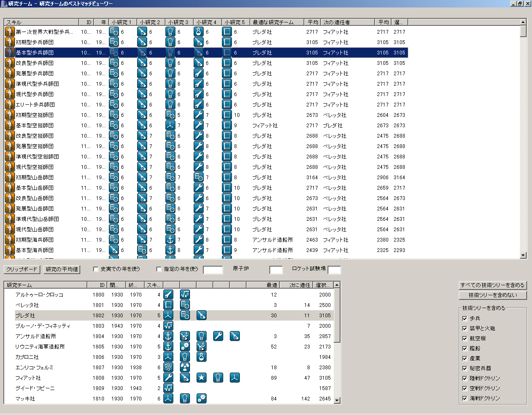Viewport: 532px width, 415px height.
Task: Uncheck the 産業 checkbox
Action: pyautogui.click(x=465, y=358)
